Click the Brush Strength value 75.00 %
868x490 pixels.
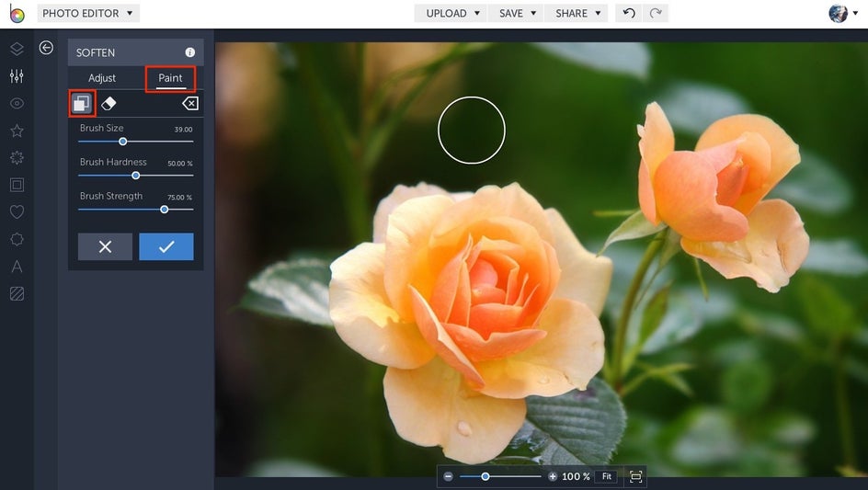(180, 197)
